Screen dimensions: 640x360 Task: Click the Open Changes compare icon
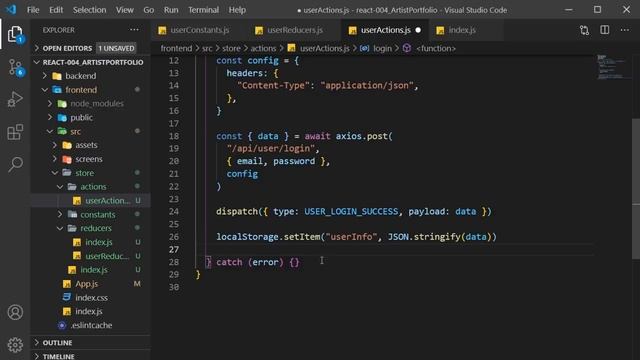tap(584, 30)
